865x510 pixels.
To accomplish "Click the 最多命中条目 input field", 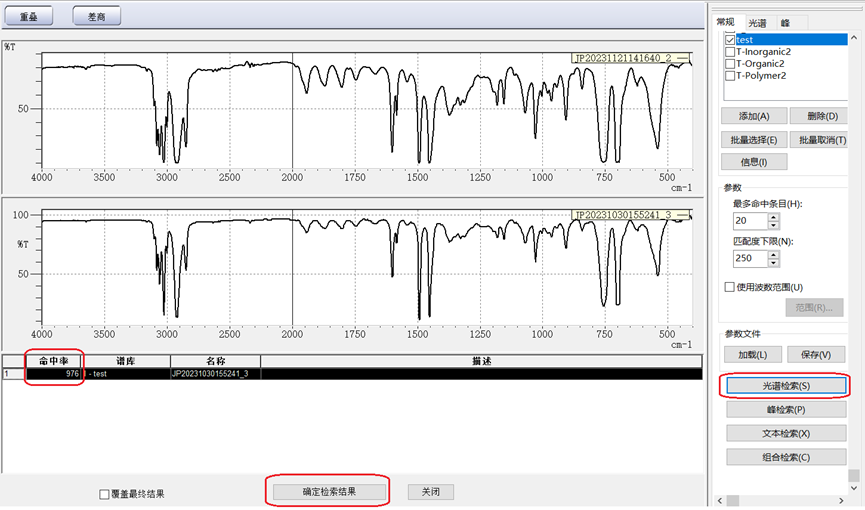I will 749,220.
